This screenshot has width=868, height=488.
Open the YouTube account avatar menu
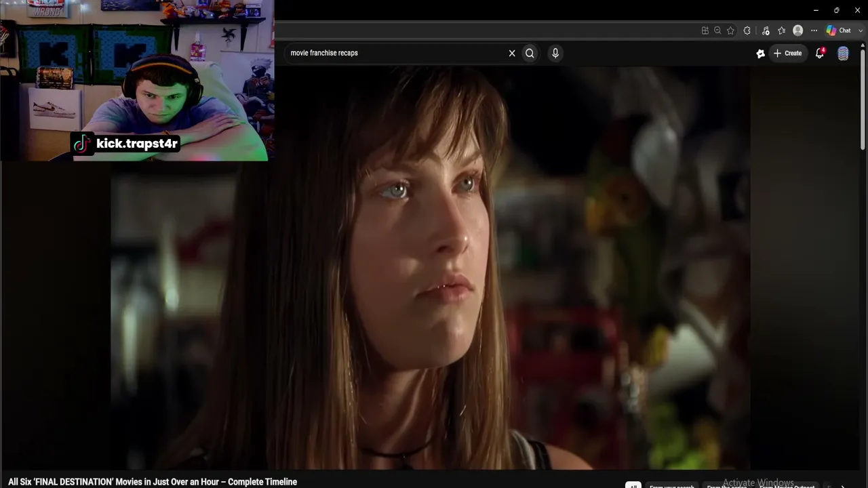[843, 54]
